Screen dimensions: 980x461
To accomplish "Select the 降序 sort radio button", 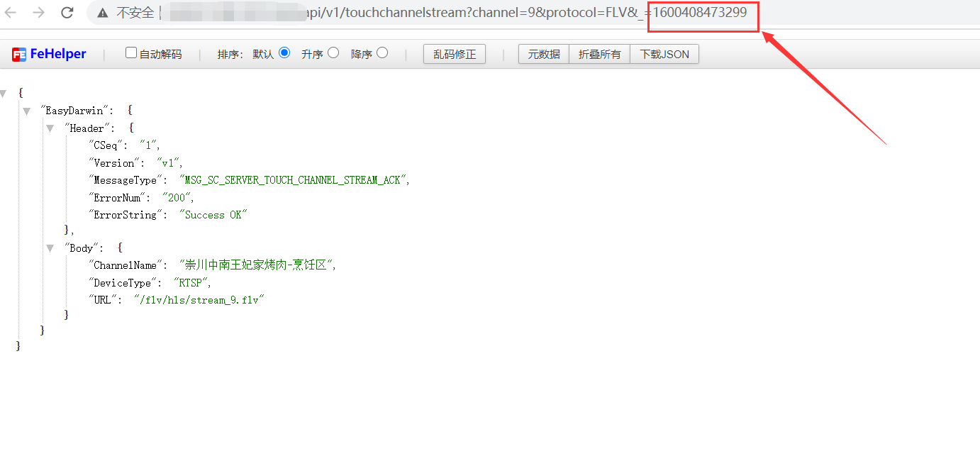I will [x=382, y=52].
